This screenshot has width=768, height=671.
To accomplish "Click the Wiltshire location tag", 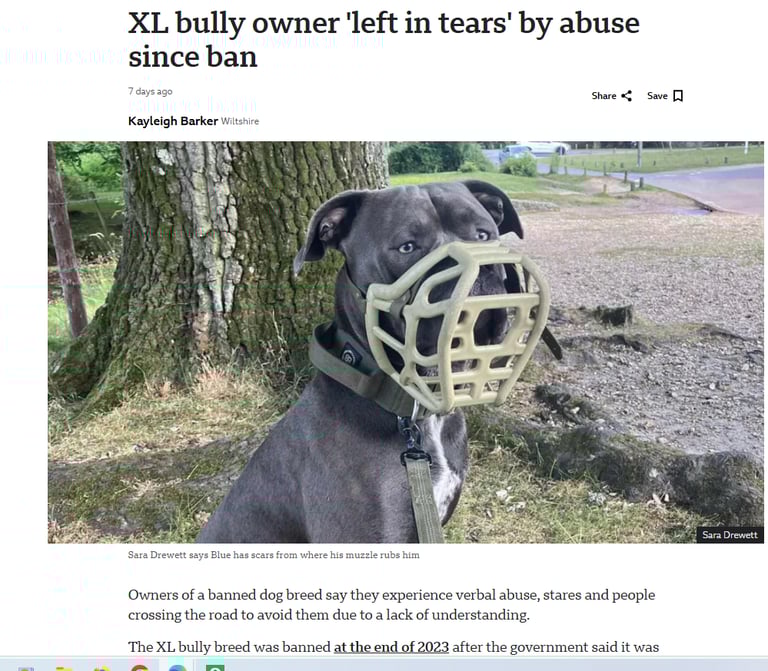I will tap(240, 121).
